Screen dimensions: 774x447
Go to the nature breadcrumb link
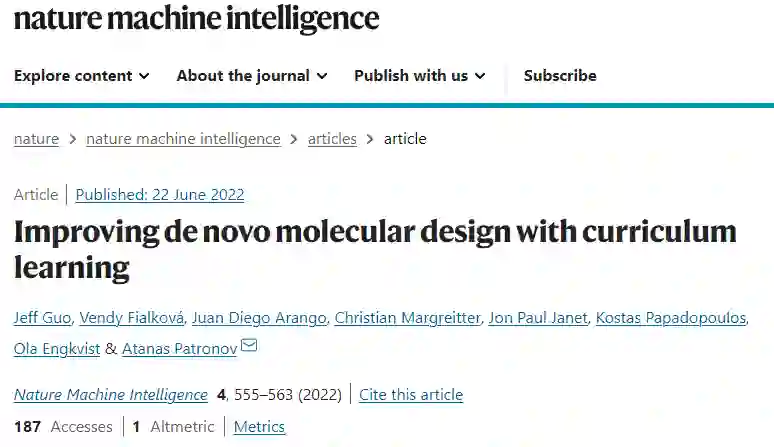coord(36,139)
